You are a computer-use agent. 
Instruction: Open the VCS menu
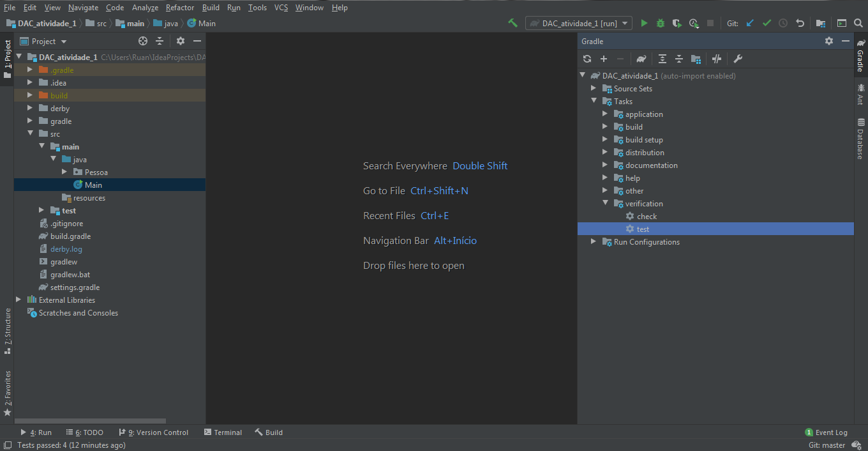pos(281,8)
